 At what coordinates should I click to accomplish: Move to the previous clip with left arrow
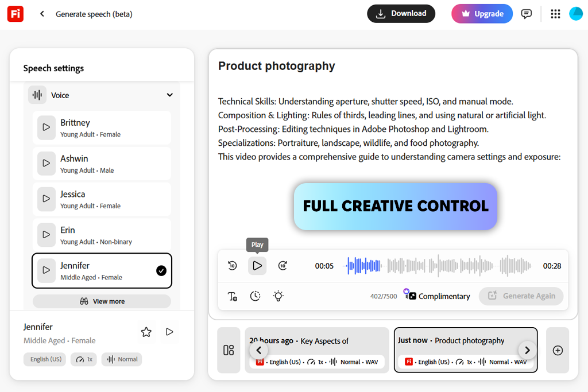pyautogui.click(x=259, y=351)
